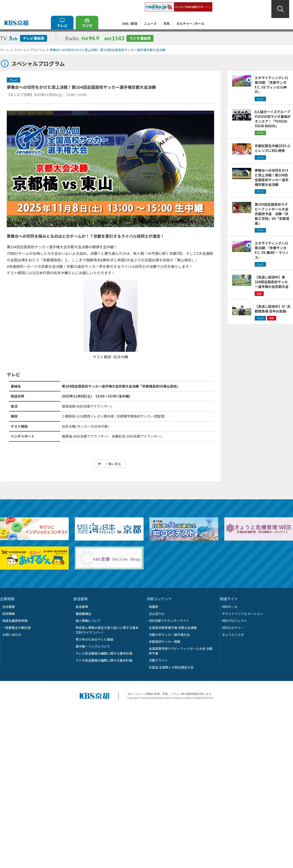
Task: Select the テレビ tab
Action: tap(62, 23)
